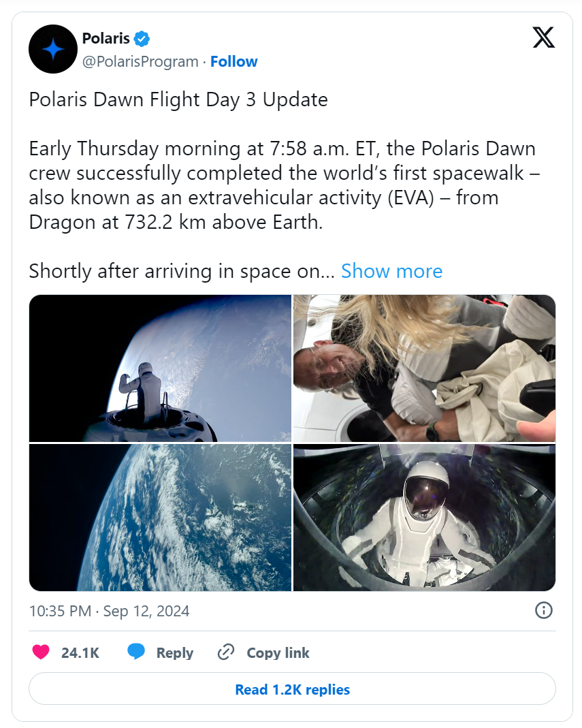Click the copy link chain icon

(226, 652)
